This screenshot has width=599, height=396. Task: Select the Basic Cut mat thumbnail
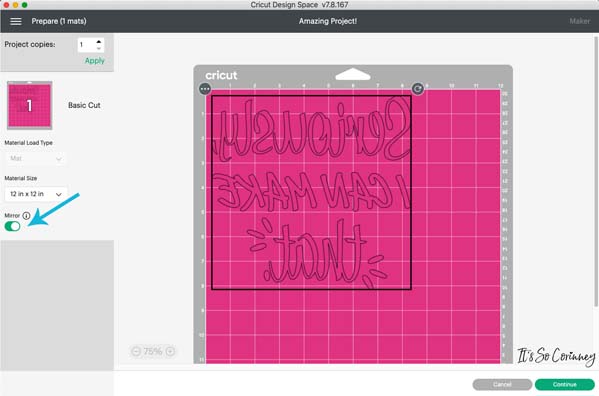coord(29,105)
